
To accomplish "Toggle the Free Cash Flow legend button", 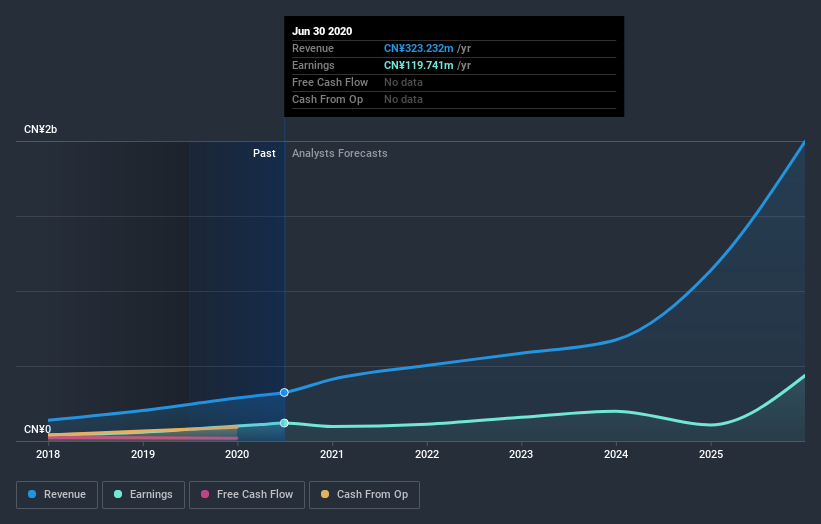I will point(247,495).
